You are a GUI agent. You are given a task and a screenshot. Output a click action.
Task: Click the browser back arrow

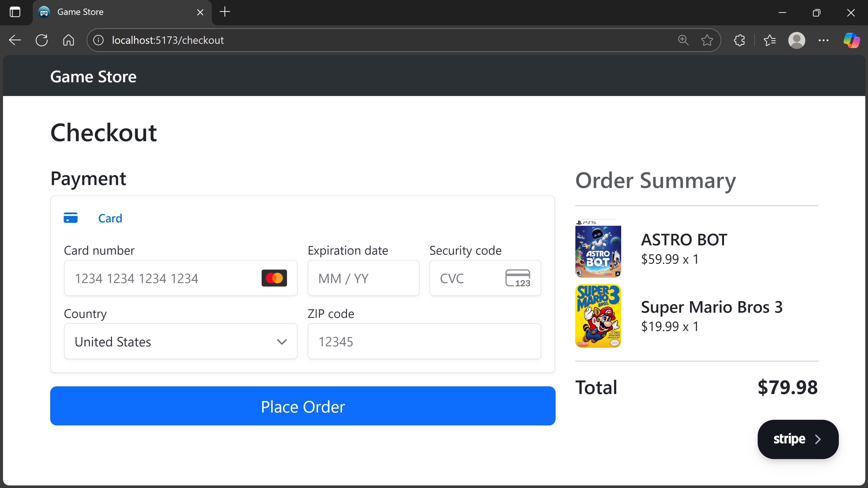point(15,40)
